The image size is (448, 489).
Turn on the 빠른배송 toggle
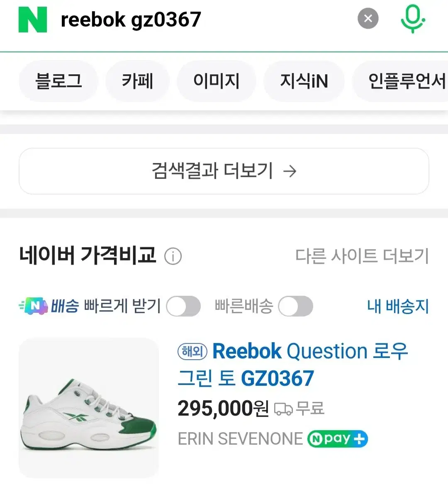pyautogui.click(x=295, y=307)
